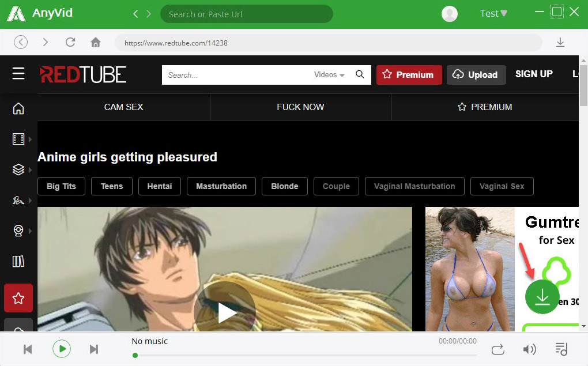
Task: Click the address bar URL field
Action: pyautogui.click(x=328, y=43)
